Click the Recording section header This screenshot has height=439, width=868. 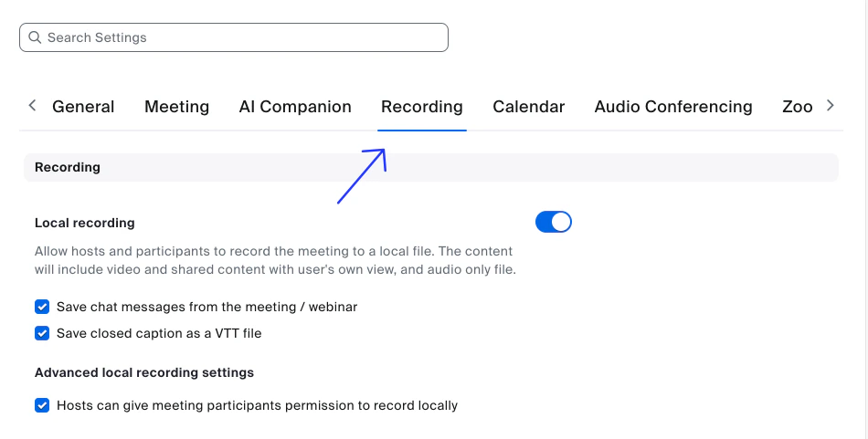pos(430,168)
